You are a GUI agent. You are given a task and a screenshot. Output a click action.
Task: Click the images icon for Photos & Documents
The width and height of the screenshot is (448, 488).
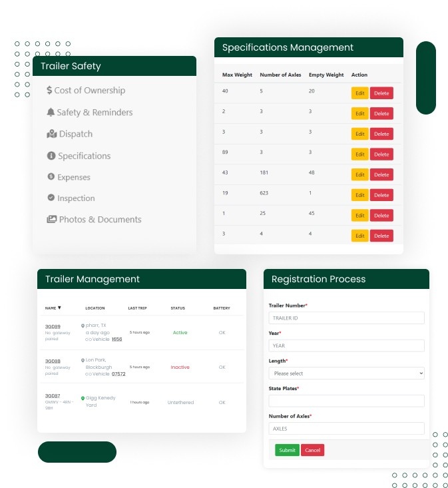coord(51,219)
